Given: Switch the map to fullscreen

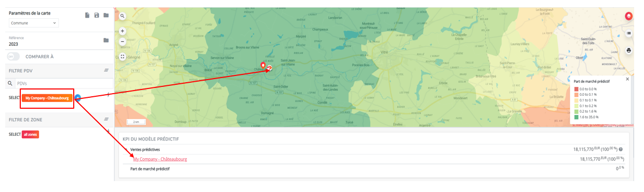Looking at the screenshot, I should (x=123, y=56).
